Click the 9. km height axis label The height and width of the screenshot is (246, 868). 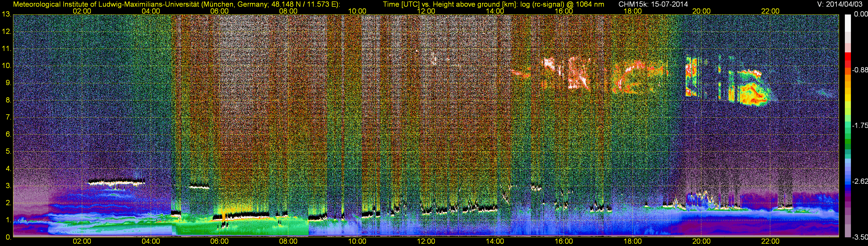(8, 83)
